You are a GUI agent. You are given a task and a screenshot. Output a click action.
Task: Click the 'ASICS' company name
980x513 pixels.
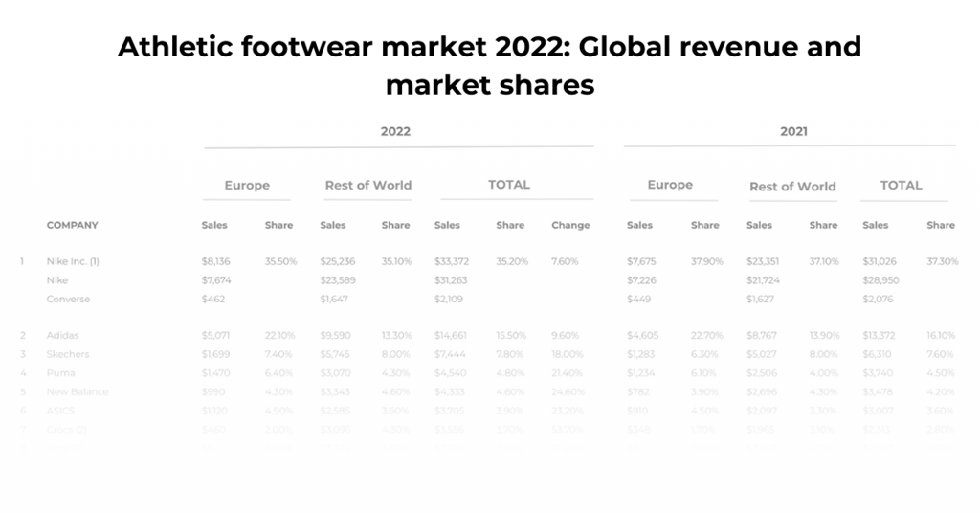coord(60,410)
